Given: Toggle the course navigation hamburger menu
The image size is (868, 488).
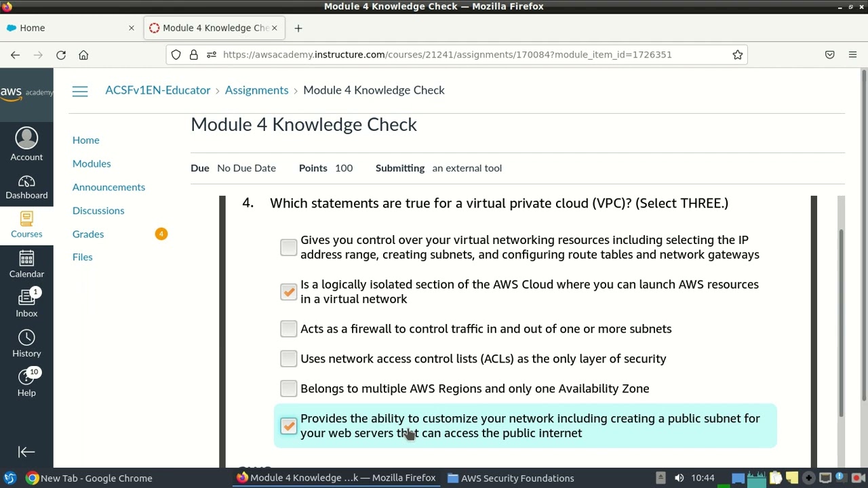Looking at the screenshot, I should (x=80, y=91).
